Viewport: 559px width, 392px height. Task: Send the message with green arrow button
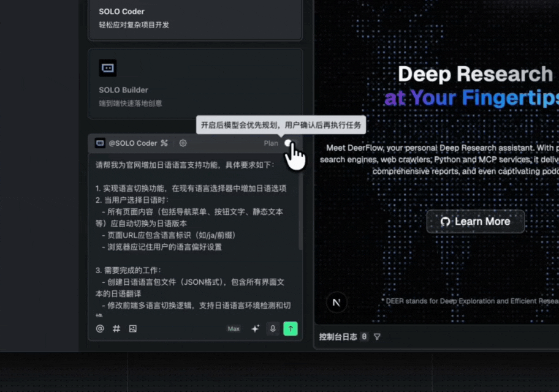coord(291,328)
